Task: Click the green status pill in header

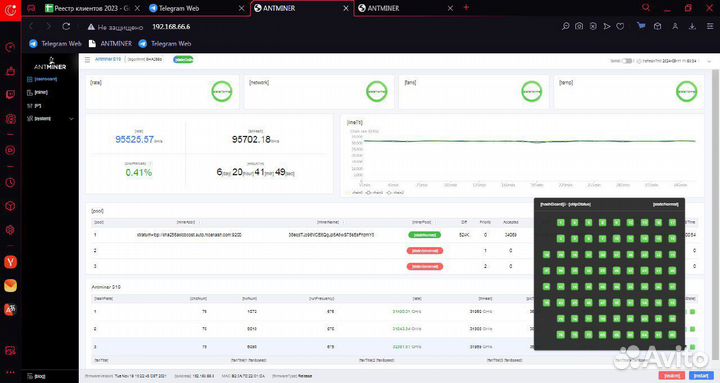Action: pyautogui.click(x=183, y=60)
